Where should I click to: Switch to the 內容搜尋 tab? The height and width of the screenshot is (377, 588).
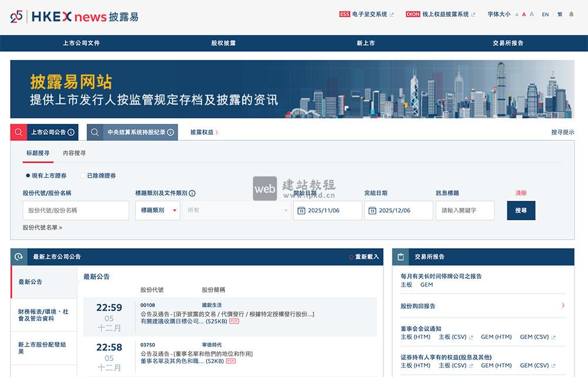75,152
